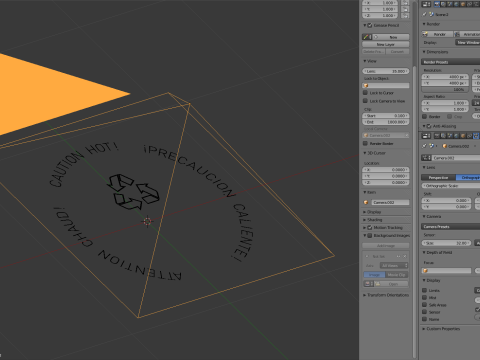The image size is (480, 360).
Task: Expand the Shading panel
Action: [x=372, y=220]
